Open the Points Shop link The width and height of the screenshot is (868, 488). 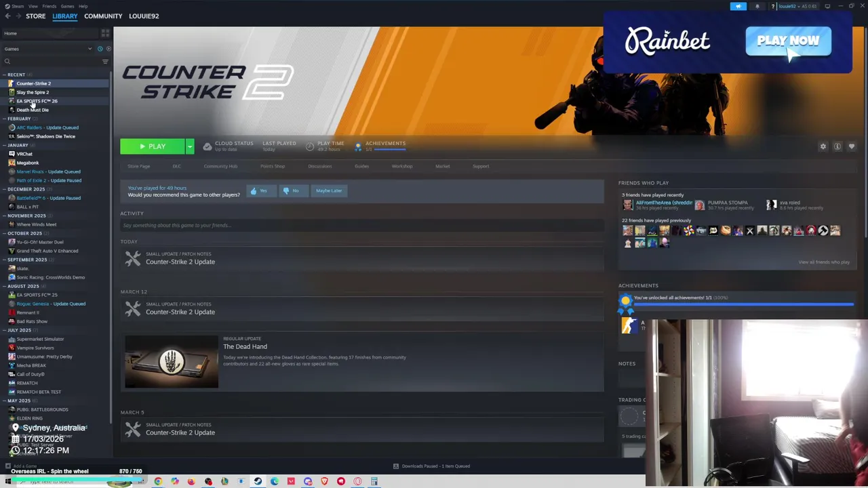[273, 166]
